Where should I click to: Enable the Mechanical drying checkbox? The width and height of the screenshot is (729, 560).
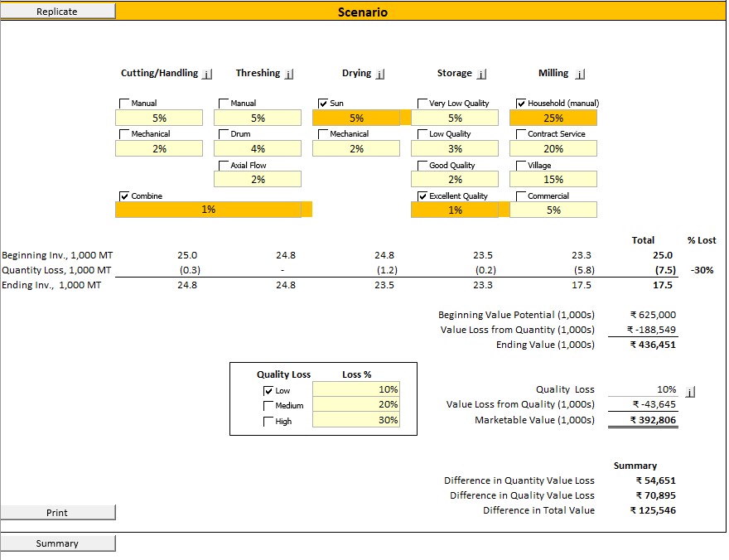tap(323, 134)
